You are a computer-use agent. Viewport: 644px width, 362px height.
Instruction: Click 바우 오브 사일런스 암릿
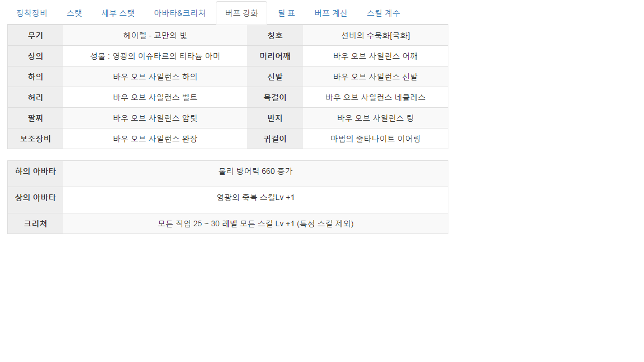(155, 118)
